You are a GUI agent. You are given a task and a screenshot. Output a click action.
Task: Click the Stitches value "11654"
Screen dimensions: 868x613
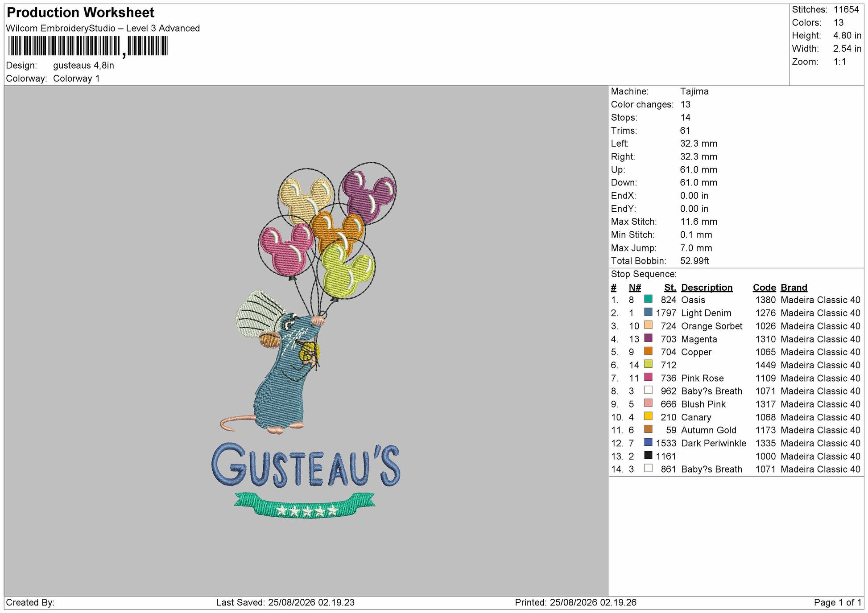[x=846, y=9]
